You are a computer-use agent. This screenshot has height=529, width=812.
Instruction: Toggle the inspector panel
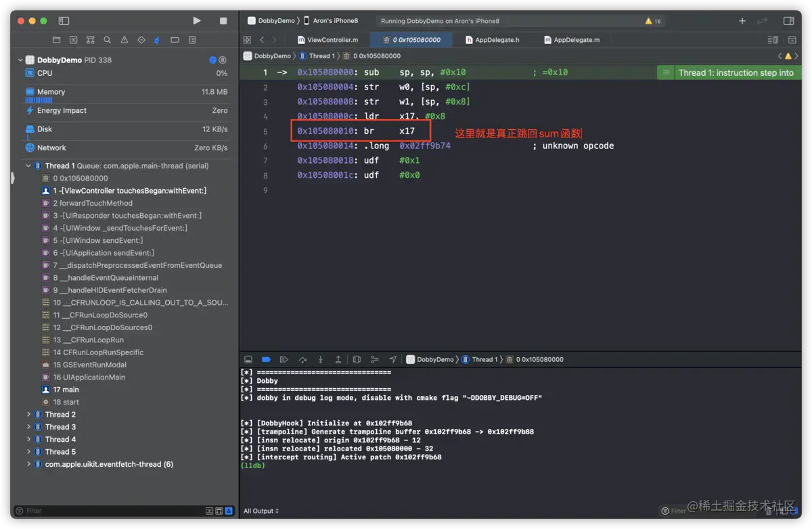click(x=788, y=21)
